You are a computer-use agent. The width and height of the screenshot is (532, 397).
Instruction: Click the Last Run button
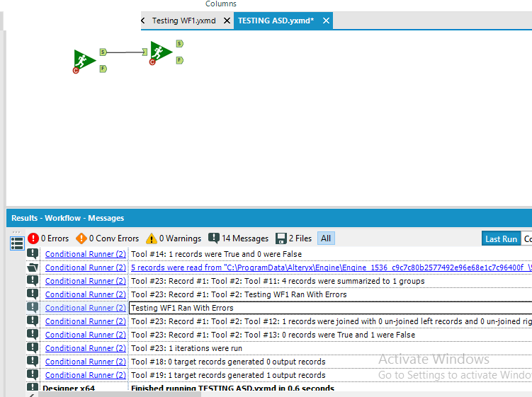[501, 238]
